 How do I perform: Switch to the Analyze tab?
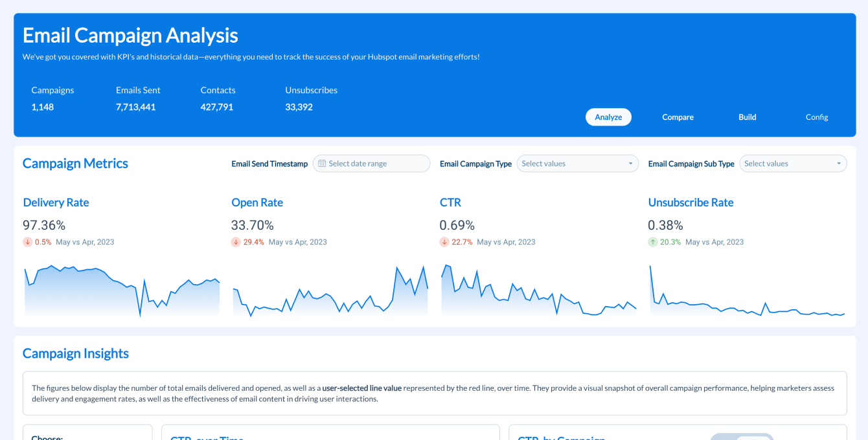point(608,117)
